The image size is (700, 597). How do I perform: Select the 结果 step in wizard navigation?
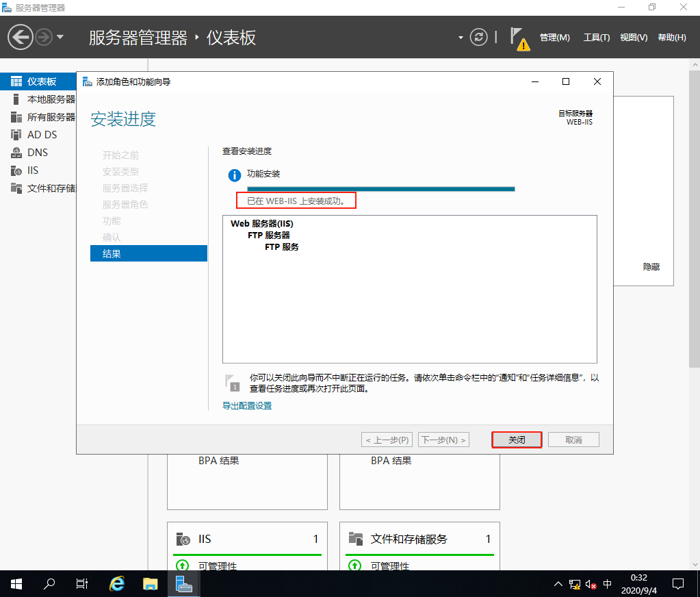click(148, 253)
